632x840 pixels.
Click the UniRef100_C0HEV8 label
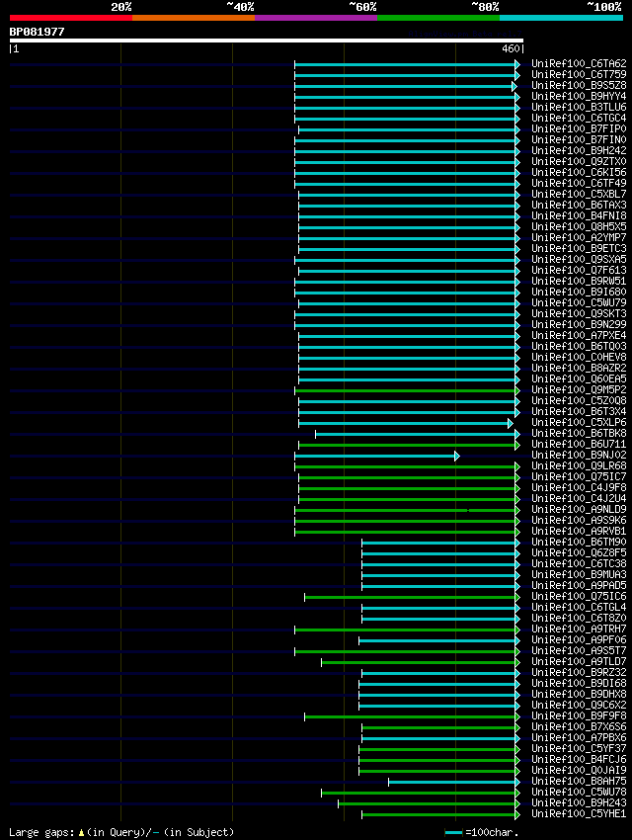(579, 358)
